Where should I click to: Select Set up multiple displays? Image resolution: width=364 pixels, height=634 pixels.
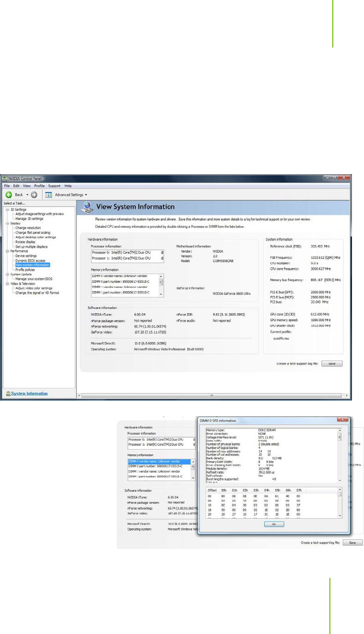[x=31, y=246]
